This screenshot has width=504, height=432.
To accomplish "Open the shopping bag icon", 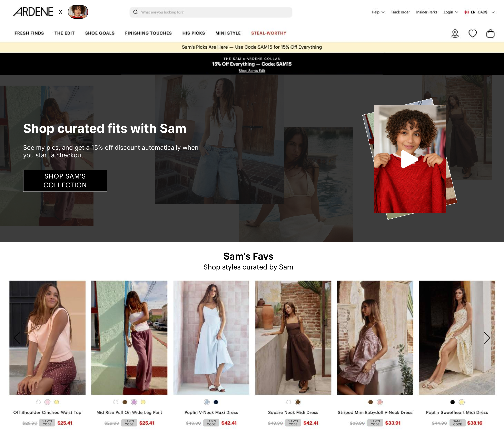I will (490, 33).
